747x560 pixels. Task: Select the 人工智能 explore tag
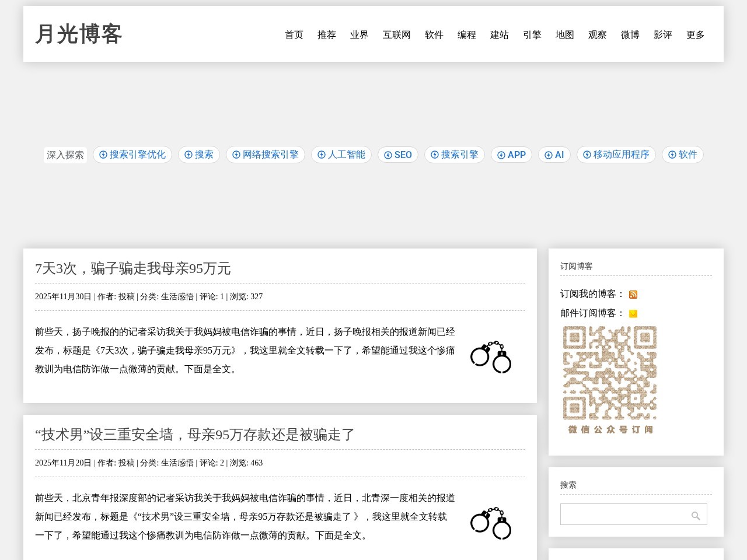pyautogui.click(x=341, y=155)
